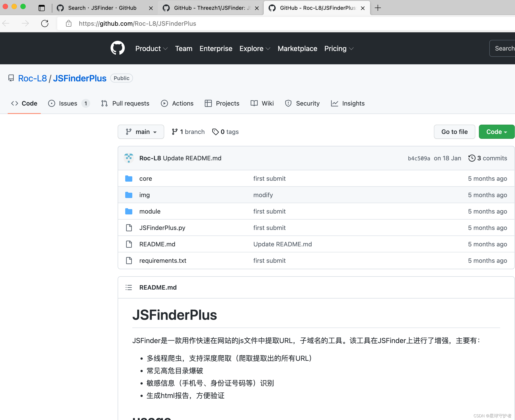Click the module folder icon

(129, 212)
